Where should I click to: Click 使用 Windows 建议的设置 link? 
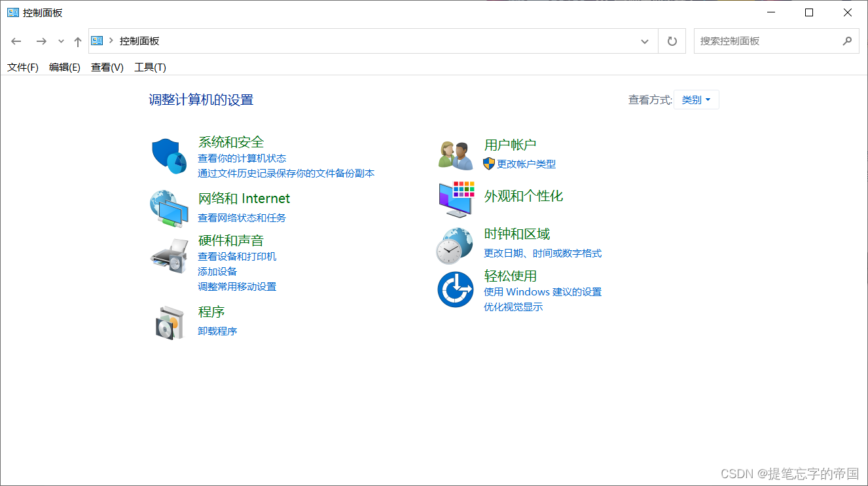pos(543,292)
